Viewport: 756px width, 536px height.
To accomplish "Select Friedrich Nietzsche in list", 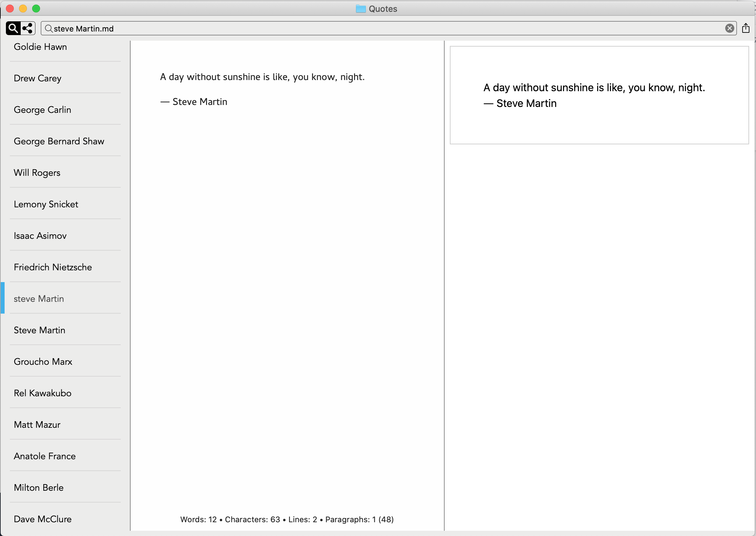I will coord(53,267).
